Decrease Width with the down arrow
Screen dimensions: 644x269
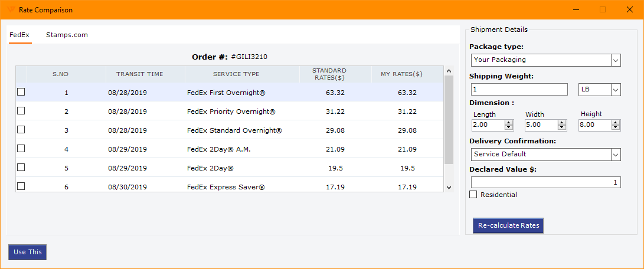563,128
